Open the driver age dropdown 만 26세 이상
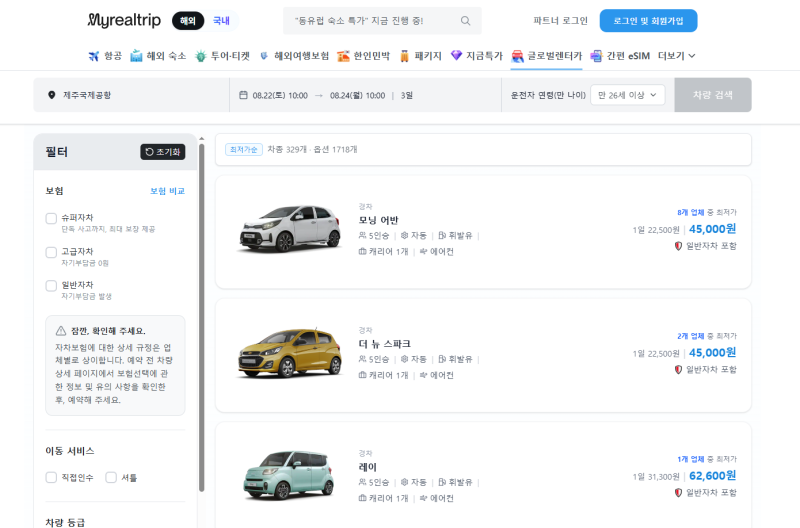 [628, 95]
